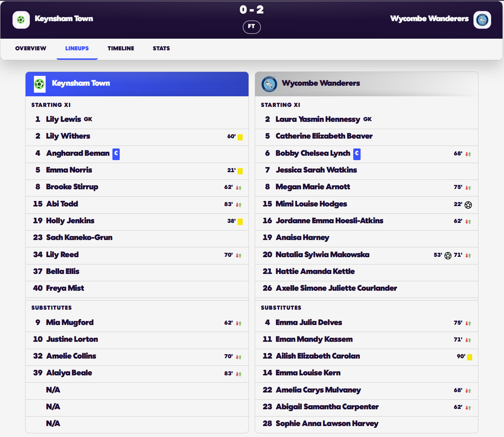Image resolution: width=504 pixels, height=437 pixels.
Task: Open the Stats tab
Action: pos(161,49)
